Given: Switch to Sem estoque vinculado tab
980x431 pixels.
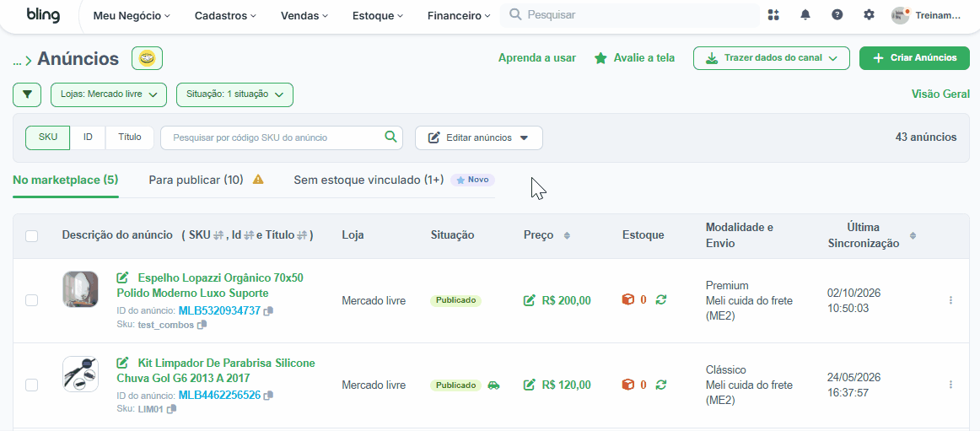Looking at the screenshot, I should [x=369, y=180].
